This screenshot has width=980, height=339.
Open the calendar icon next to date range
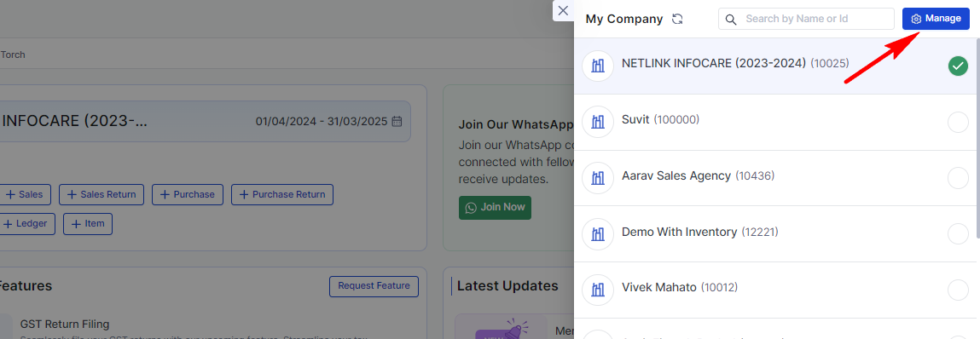(x=397, y=121)
